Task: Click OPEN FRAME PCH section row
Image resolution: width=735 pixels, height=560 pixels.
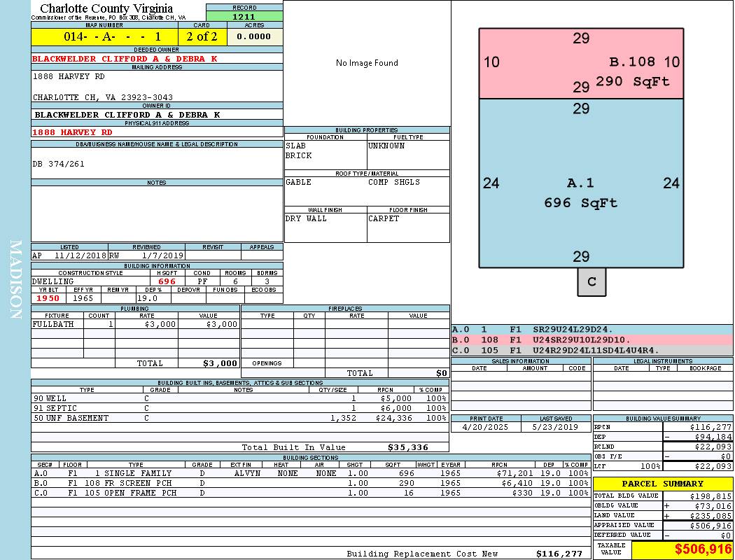Action: click(x=311, y=493)
